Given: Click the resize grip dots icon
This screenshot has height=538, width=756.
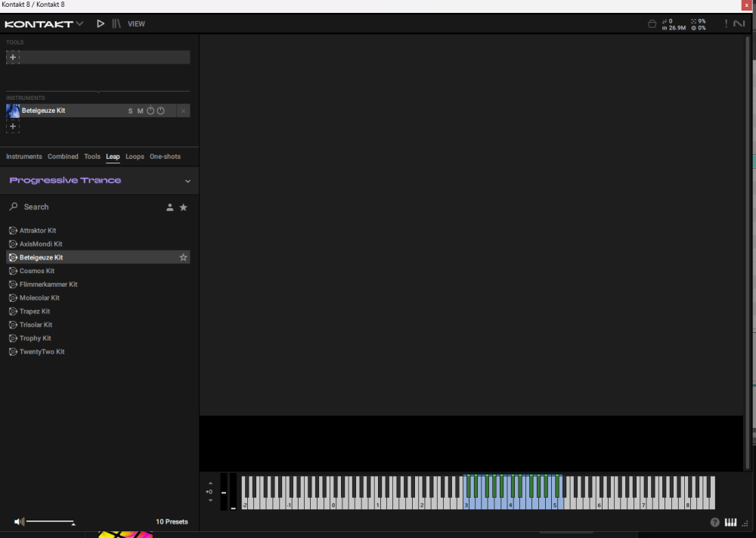Looking at the screenshot, I should tap(745, 523).
